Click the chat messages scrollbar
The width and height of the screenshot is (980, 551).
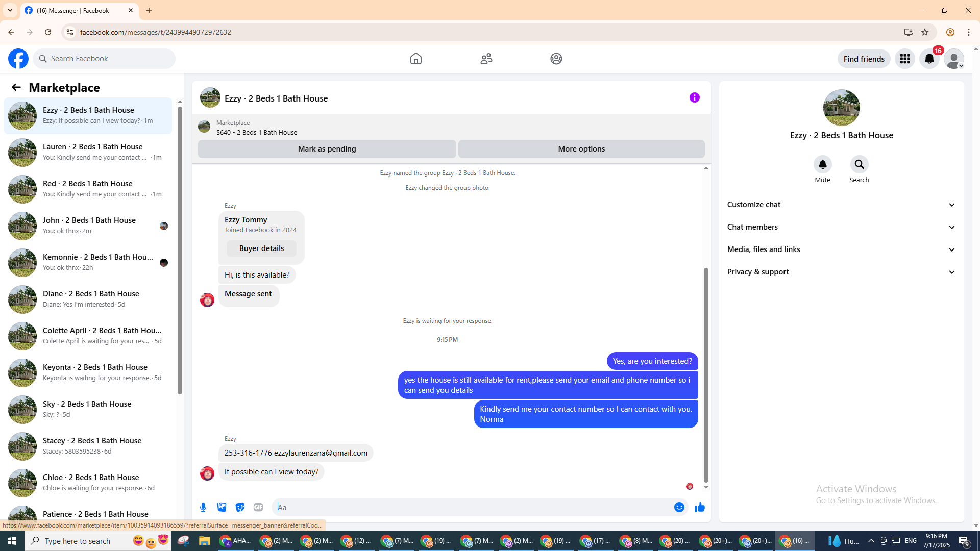(706, 375)
